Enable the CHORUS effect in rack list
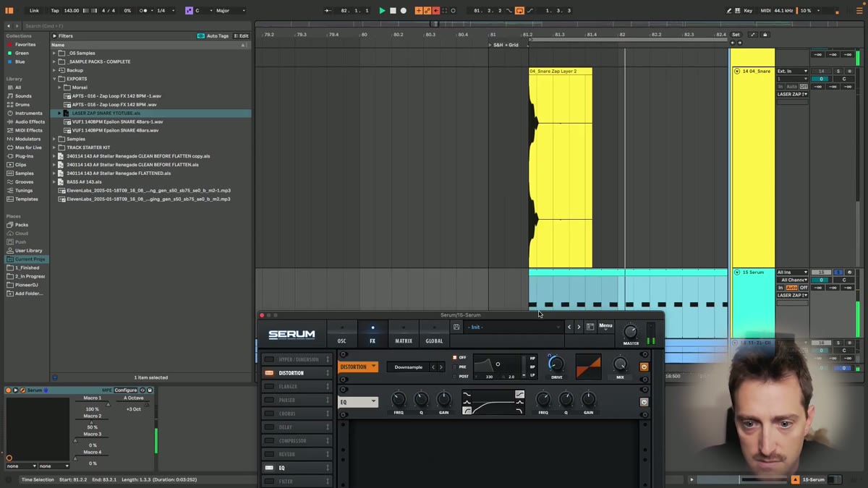 (x=269, y=414)
